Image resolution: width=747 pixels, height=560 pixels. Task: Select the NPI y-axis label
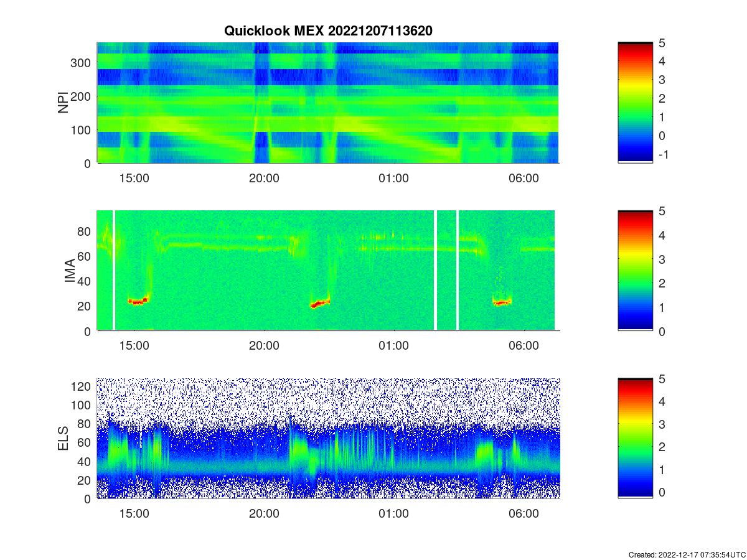tap(63, 103)
